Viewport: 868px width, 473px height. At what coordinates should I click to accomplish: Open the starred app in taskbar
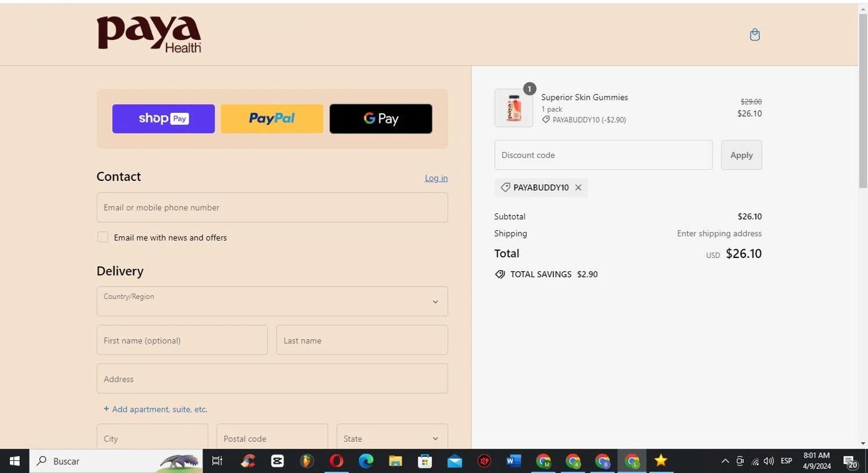661,461
